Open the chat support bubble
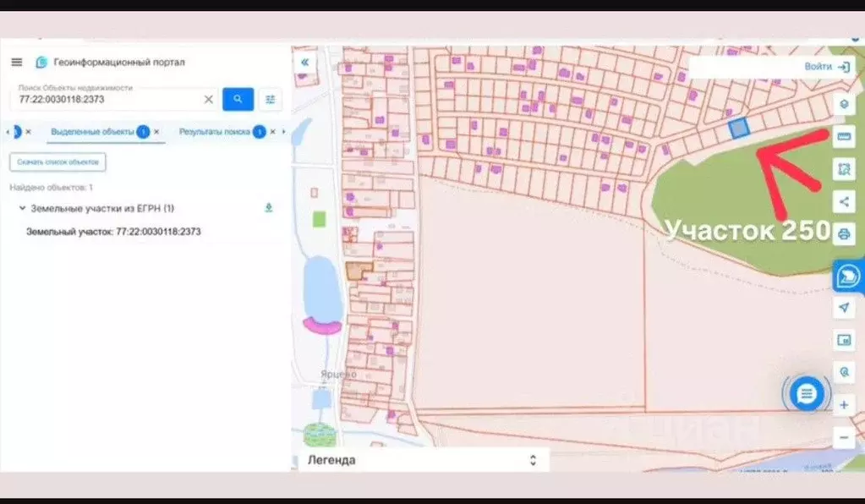The width and height of the screenshot is (865, 504). pyautogui.click(x=806, y=393)
